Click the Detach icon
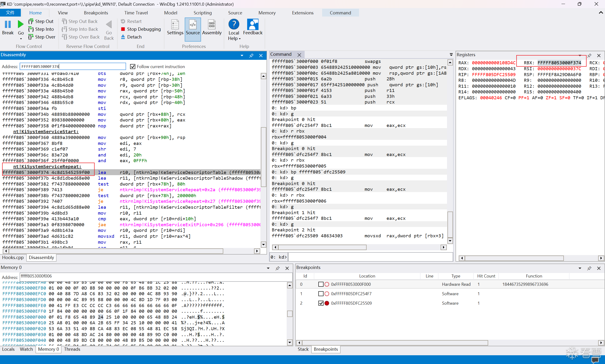The image size is (605, 364). point(123,37)
